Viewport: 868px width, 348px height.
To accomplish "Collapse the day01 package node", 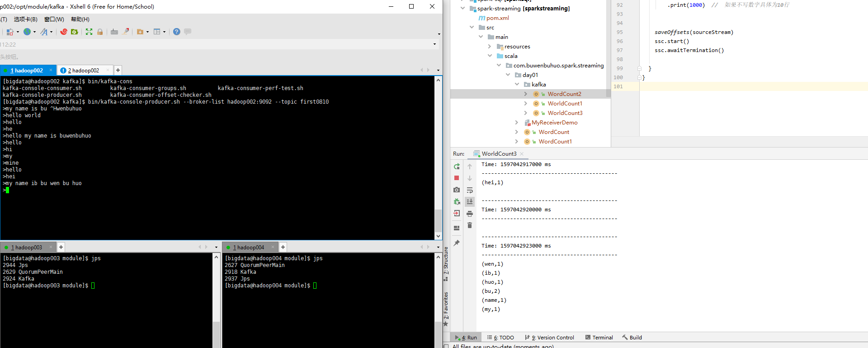I will pyautogui.click(x=508, y=75).
